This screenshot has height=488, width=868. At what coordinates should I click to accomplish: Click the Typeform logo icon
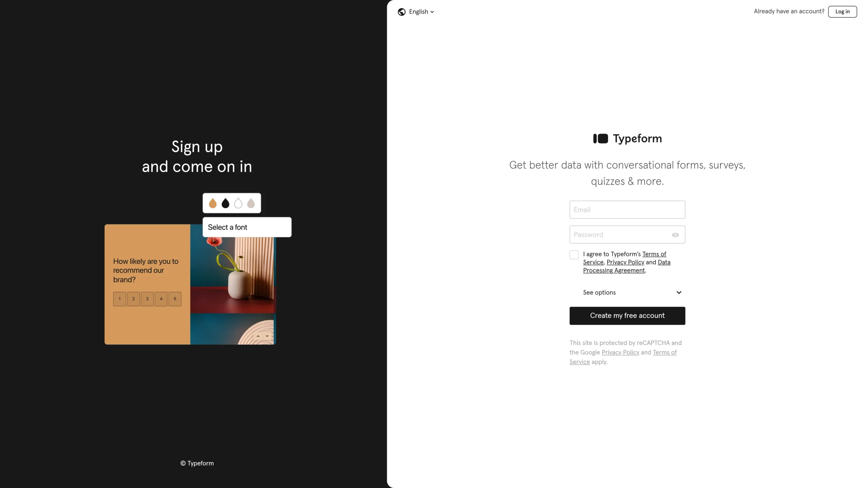pos(600,138)
